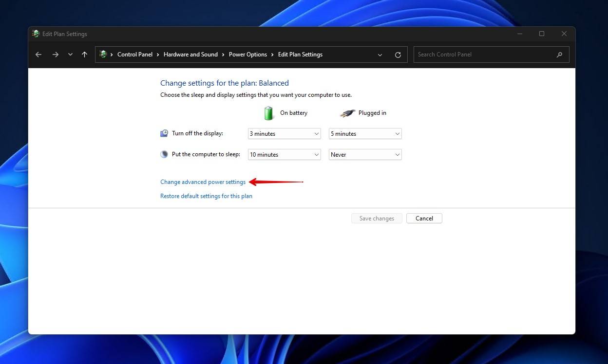
Task: Focus the Search Control Panel field
Action: (491, 55)
